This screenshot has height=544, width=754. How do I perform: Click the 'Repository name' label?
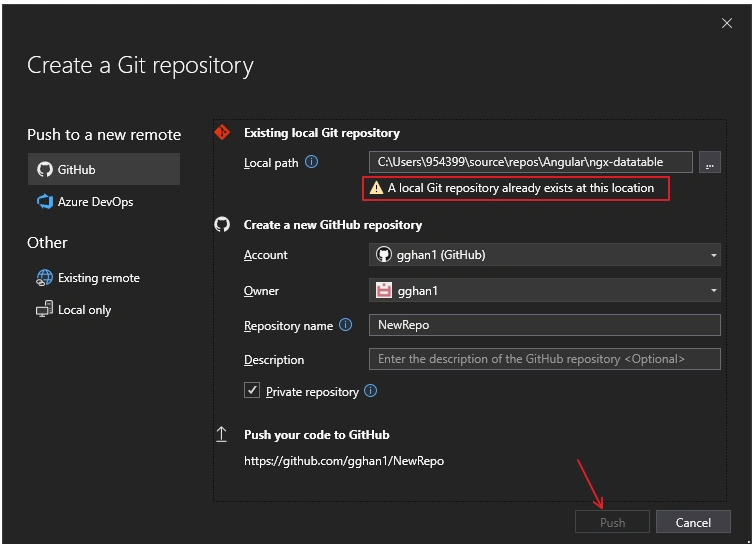[288, 326]
